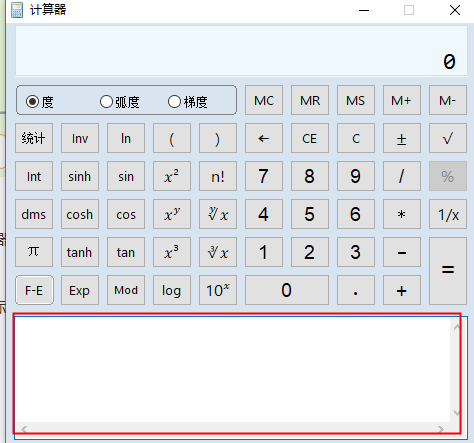Screen dimensions: 474x443
Task: Click the ln natural log button
Action: point(126,138)
